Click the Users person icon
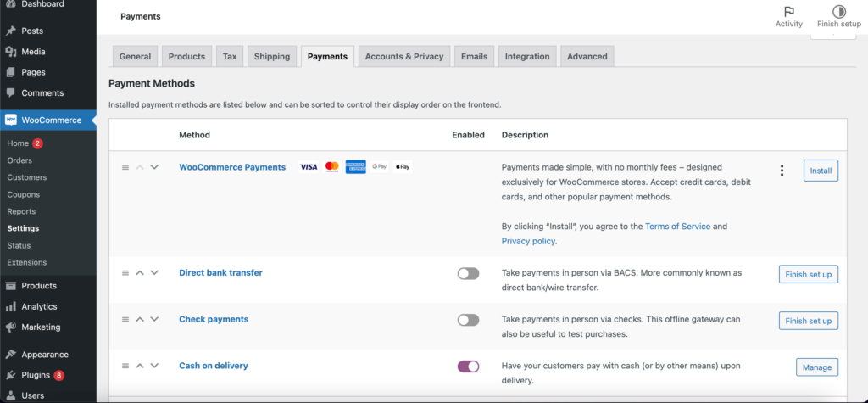The height and width of the screenshot is (403, 868). tap(10, 396)
